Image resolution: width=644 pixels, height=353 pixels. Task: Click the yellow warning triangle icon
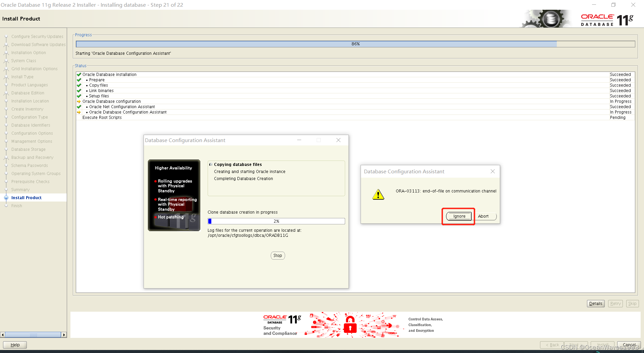(378, 194)
